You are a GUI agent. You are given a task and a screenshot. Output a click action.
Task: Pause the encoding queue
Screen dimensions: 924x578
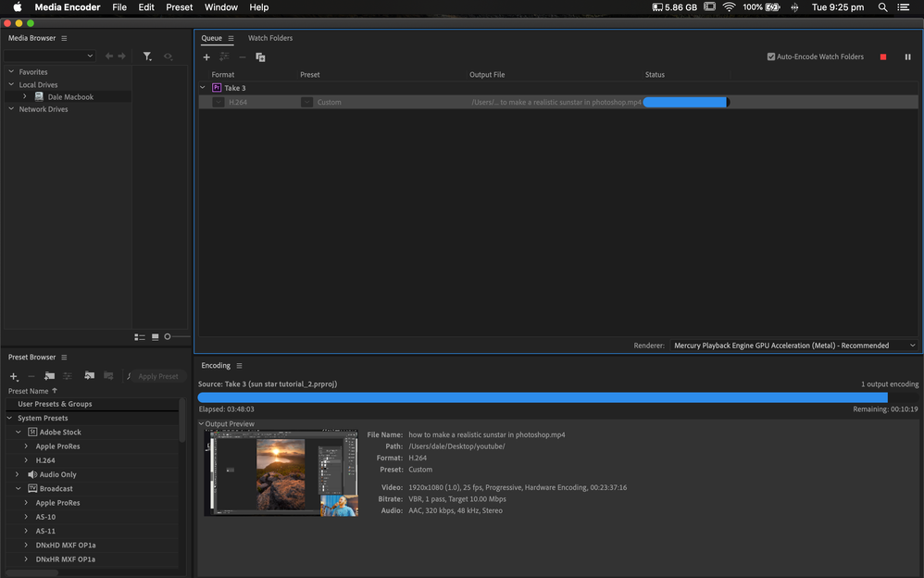click(907, 57)
